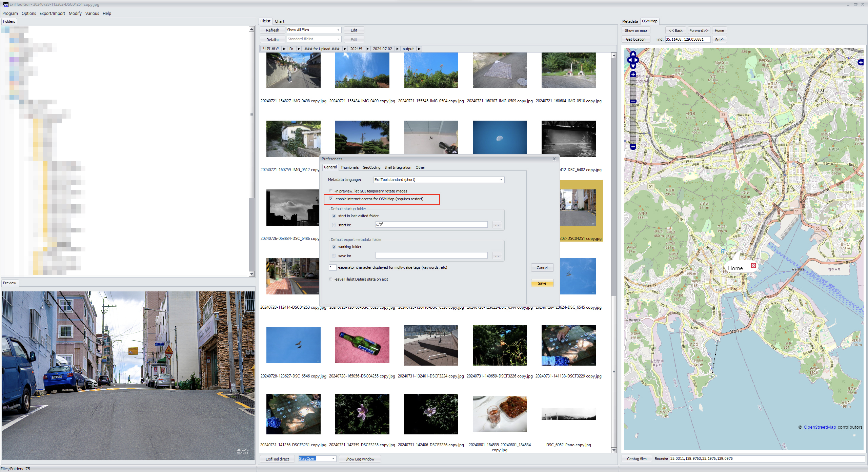Click the map zoom-in plus button

pos(633,74)
